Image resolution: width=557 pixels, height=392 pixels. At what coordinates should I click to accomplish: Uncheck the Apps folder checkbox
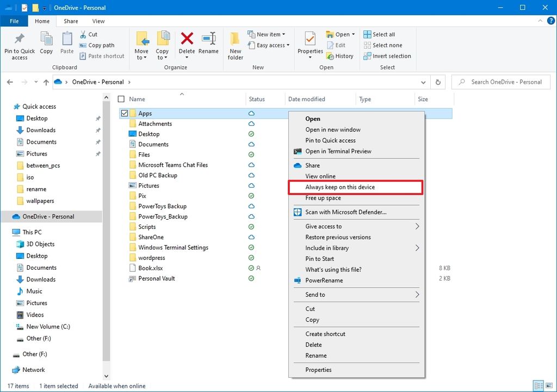click(125, 113)
